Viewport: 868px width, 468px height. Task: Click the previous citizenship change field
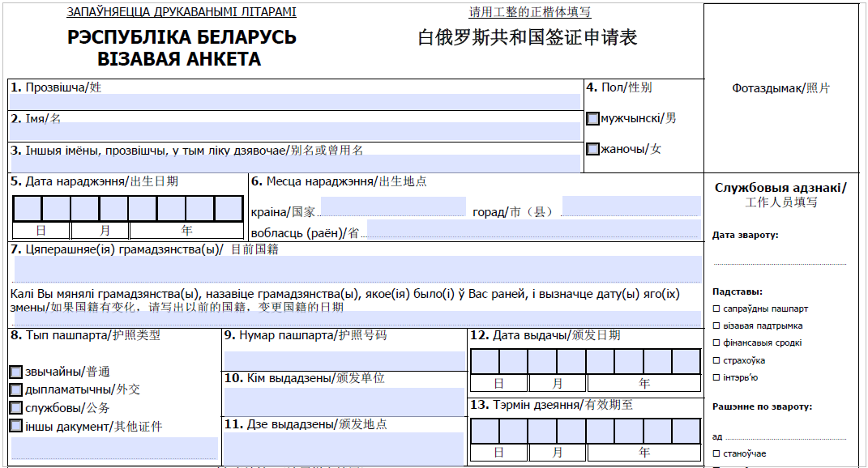tap(357, 318)
